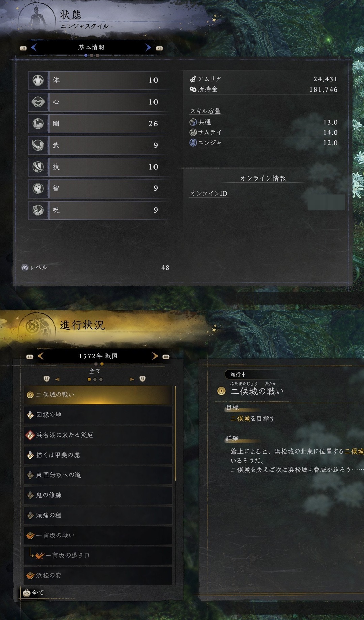This screenshot has width=364, height=620.
Task: Open the 因縁の地 mission entry
Action: click(x=98, y=415)
